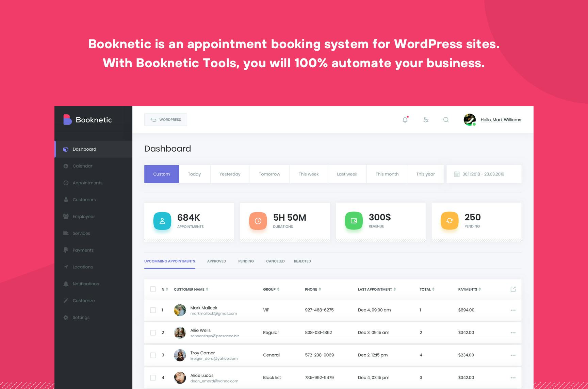Click the Customers person icon in sidebar
Image resolution: width=588 pixels, height=389 pixels.
(x=66, y=200)
